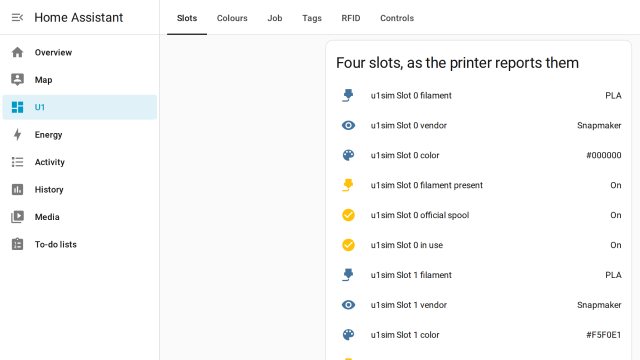Select U1 dashboard in the sidebar

coord(80,107)
